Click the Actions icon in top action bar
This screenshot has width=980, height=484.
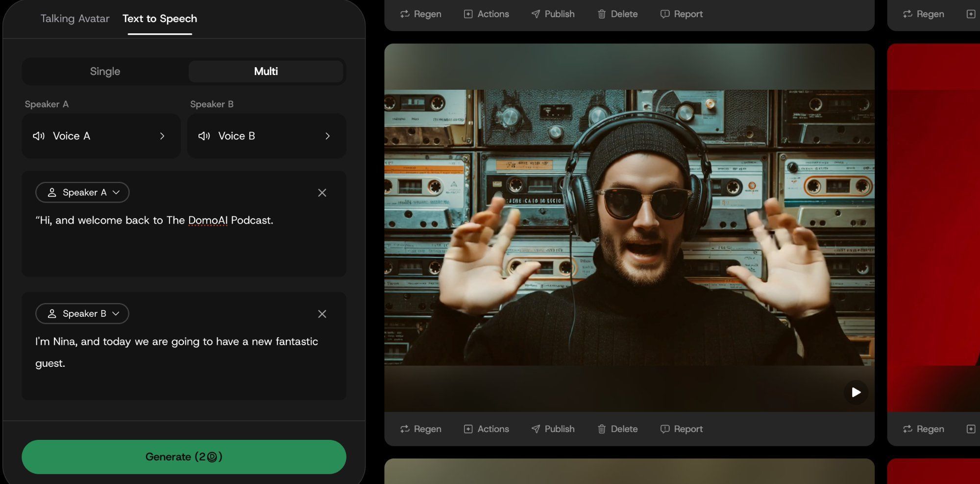[468, 14]
